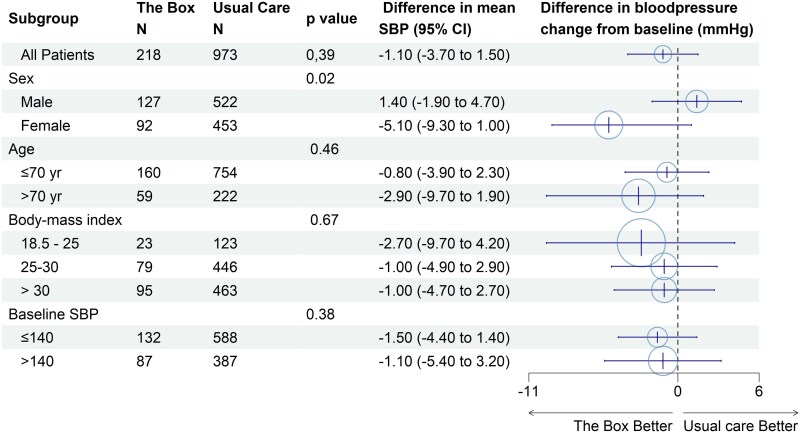Click the Baseline SBP category label

pos(54,314)
